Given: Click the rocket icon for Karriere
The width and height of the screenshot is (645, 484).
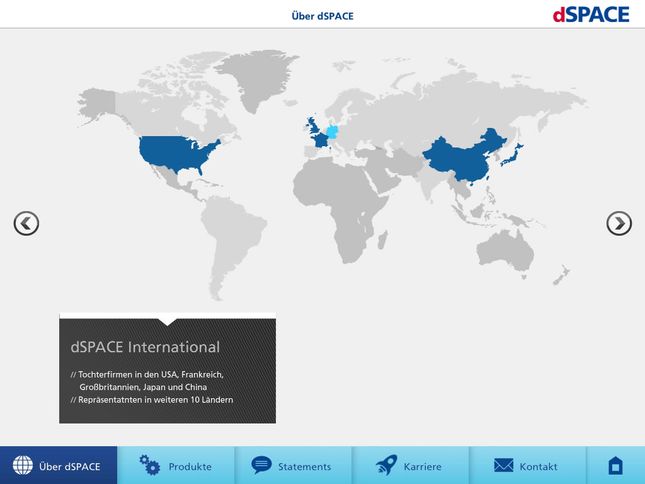Looking at the screenshot, I should pos(386,465).
